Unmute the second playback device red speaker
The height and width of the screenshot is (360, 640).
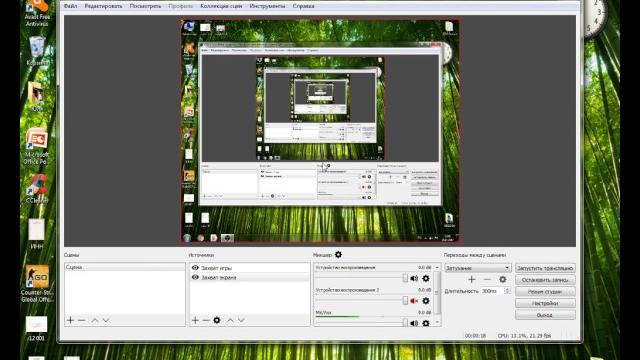(x=414, y=301)
